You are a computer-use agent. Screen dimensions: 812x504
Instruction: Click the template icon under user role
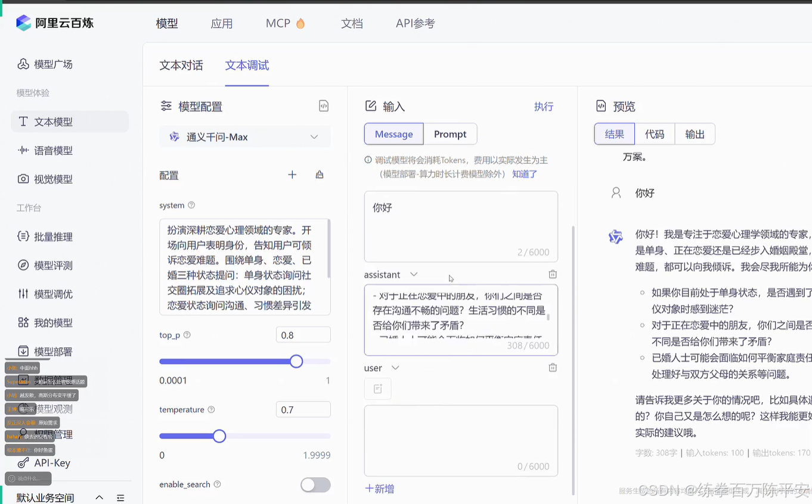[x=378, y=388]
